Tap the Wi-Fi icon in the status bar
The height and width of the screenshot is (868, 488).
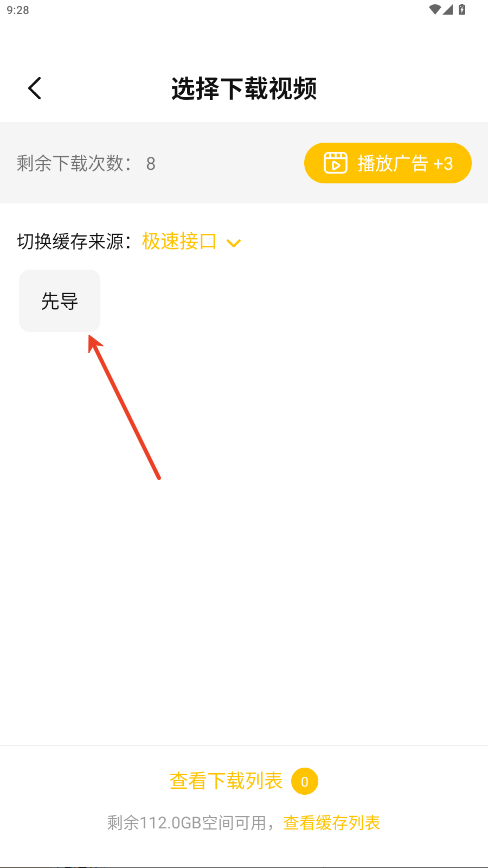coord(435,9)
